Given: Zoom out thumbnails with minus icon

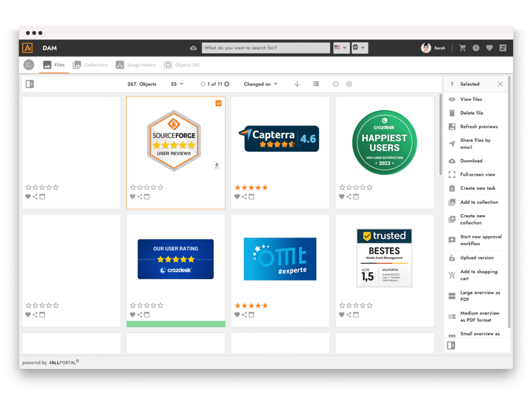Looking at the screenshot, I should click(336, 84).
